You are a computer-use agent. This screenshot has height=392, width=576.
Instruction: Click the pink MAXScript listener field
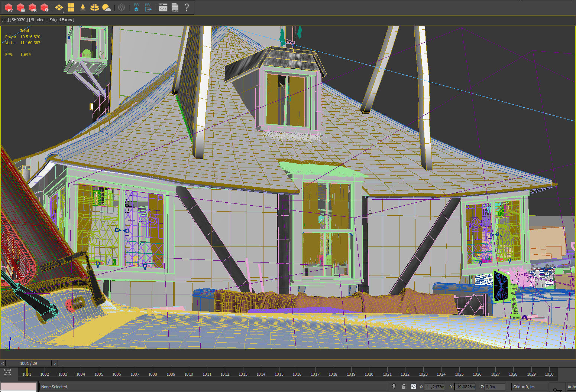(x=18, y=386)
